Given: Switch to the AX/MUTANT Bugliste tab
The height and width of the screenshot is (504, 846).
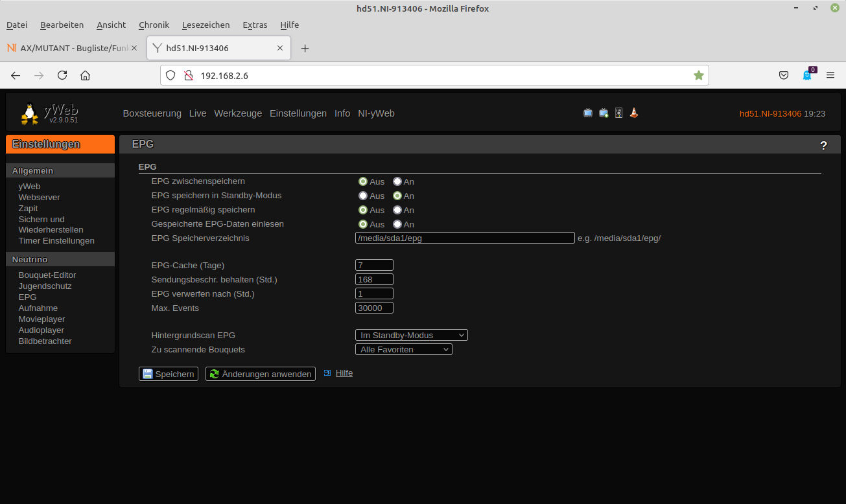Looking at the screenshot, I should (x=70, y=48).
